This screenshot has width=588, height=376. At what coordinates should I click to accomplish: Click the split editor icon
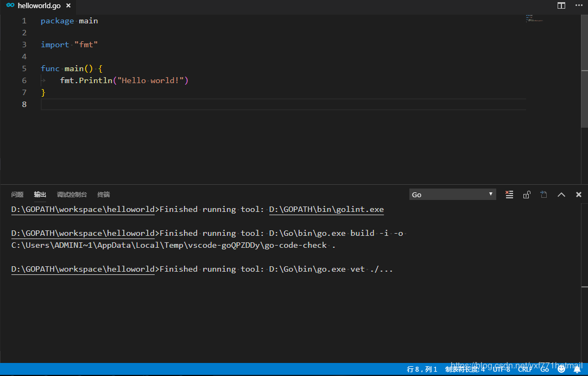click(x=561, y=5)
